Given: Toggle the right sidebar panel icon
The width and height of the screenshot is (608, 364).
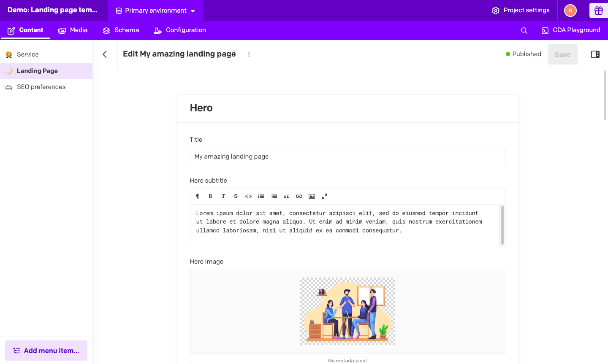Looking at the screenshot, I should 595,54.
